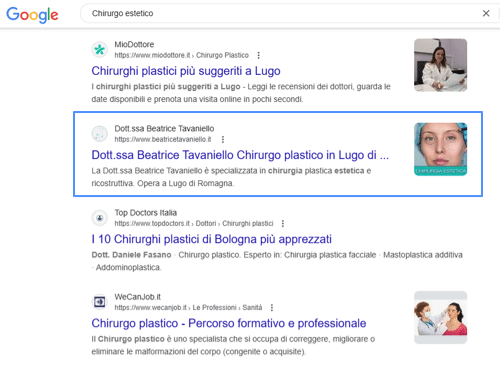Click the WeCanJob doctor and patient thumbnail
Image resolution: width=500 pixels, height=378 pixels.
tap(440, 317)
